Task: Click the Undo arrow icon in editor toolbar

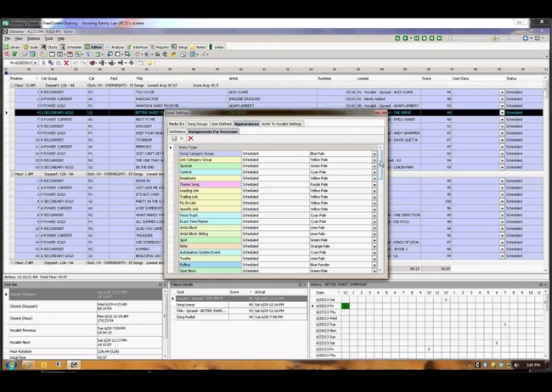Action: click(75, 63)
